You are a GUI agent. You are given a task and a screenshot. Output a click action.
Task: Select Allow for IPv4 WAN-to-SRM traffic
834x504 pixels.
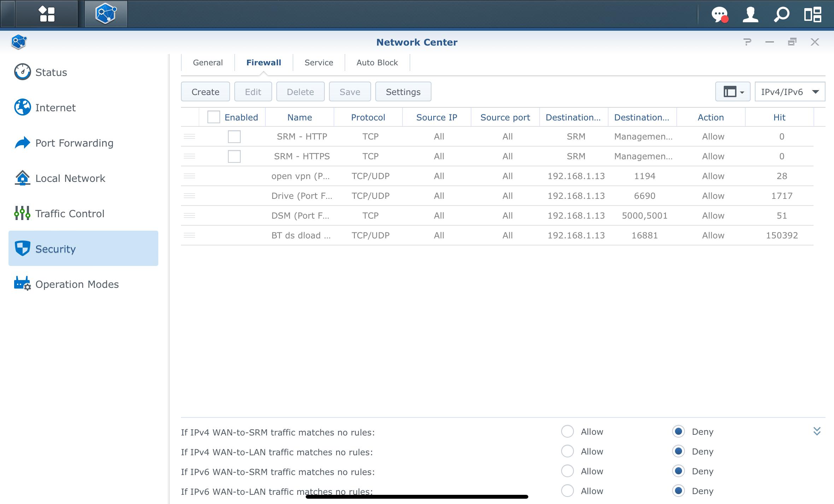tap(568, 431)
